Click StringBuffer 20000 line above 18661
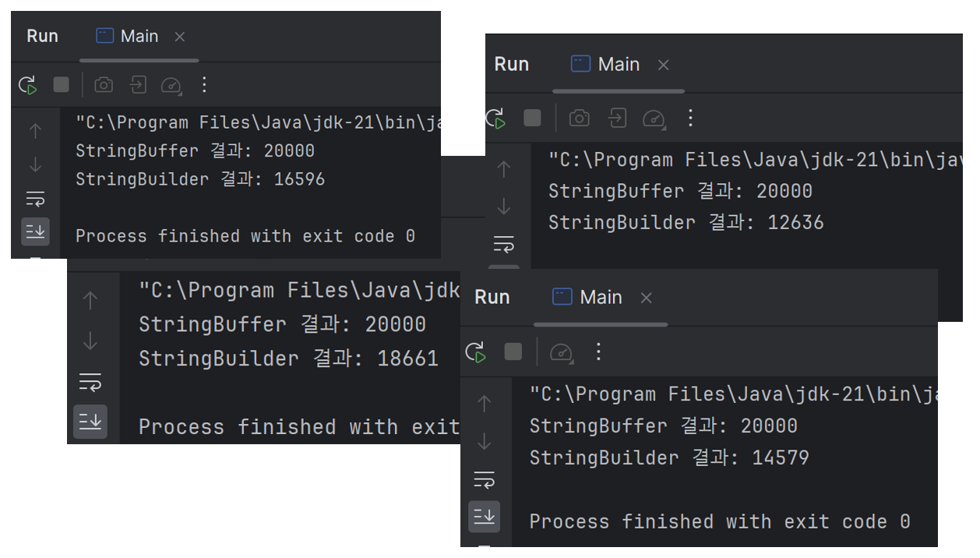The height and width of the screenshot is (558, 980). click(x=282, y=324)
